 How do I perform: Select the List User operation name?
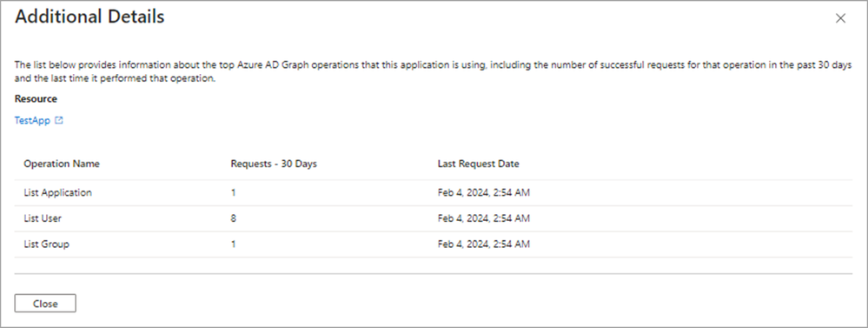[x=43, y=218]
